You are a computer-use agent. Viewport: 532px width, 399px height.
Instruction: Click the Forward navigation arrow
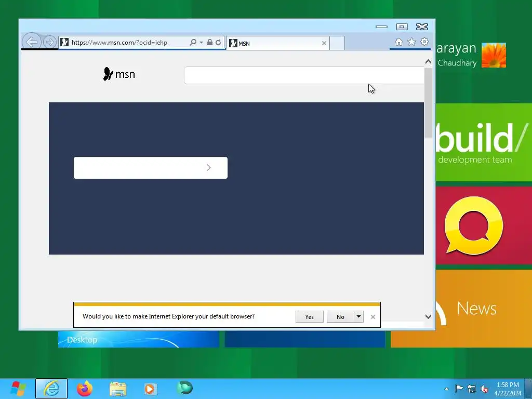tap(49, 42)
